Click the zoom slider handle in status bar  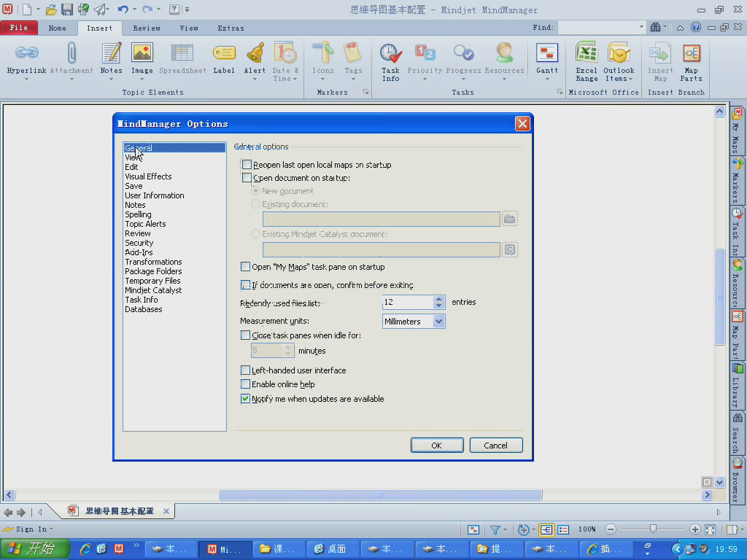point(653,529)
